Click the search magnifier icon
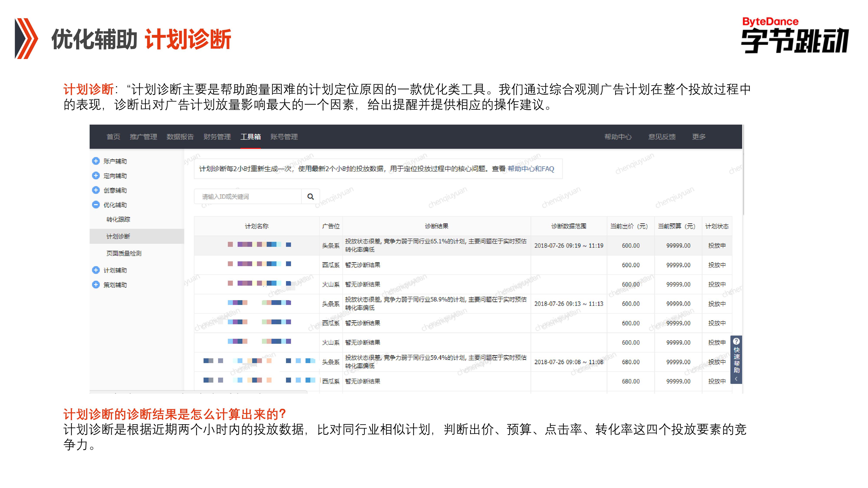The height and width of the screenshot is (488, 868). 310,196
